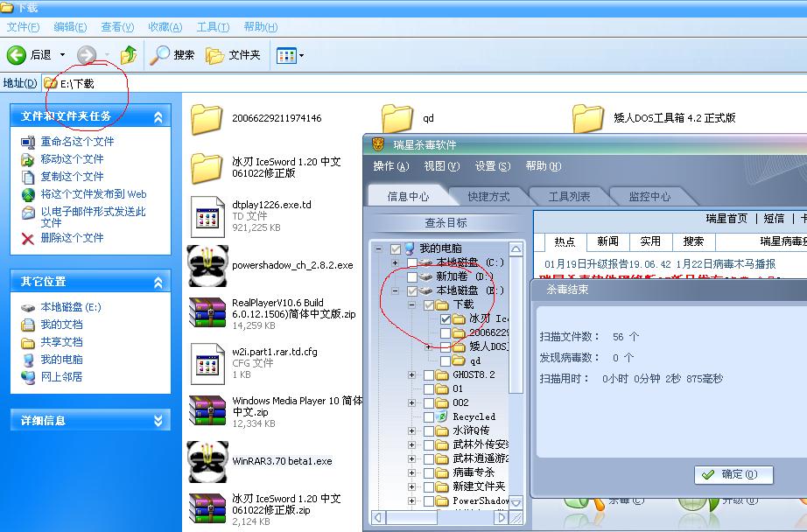Select the powershadow_ch_2.8.2.exe panda icon

[207, 265]
